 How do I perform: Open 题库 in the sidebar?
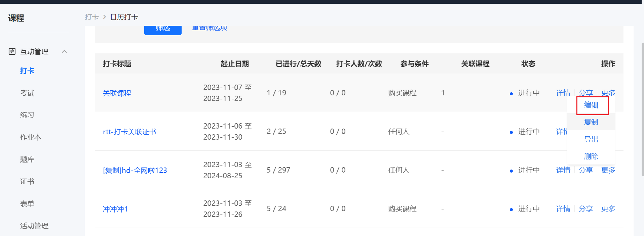pyautogui.click(x=27, y=159)
